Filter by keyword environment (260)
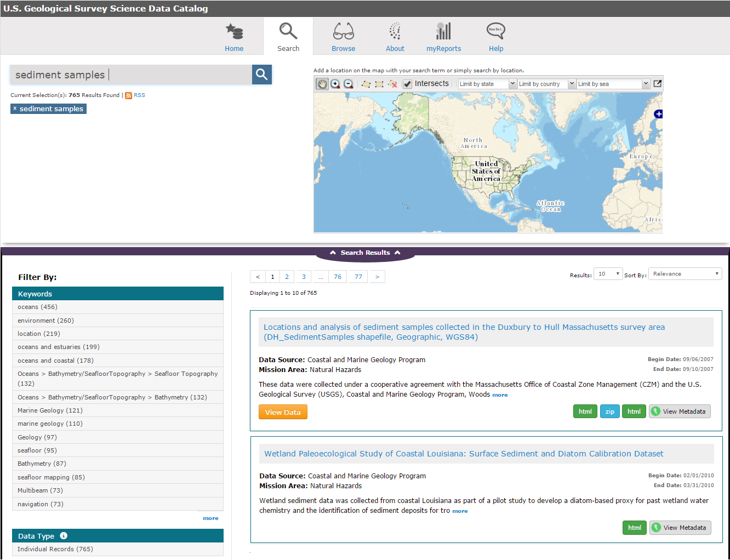Image resolution: width=730 pixels, height=560 pixels. click(x=118, y=321)
